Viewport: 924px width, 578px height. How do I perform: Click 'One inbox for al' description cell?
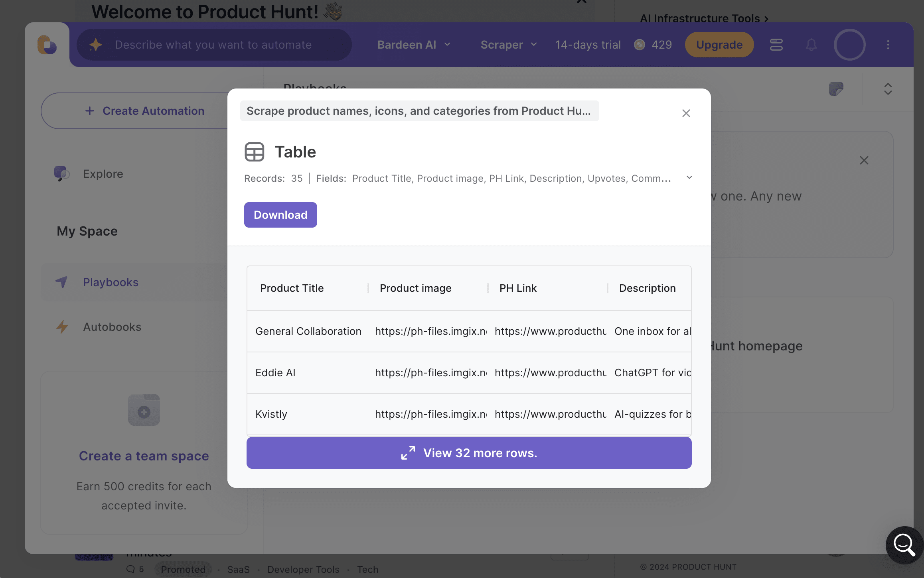(x=653, y=331)
